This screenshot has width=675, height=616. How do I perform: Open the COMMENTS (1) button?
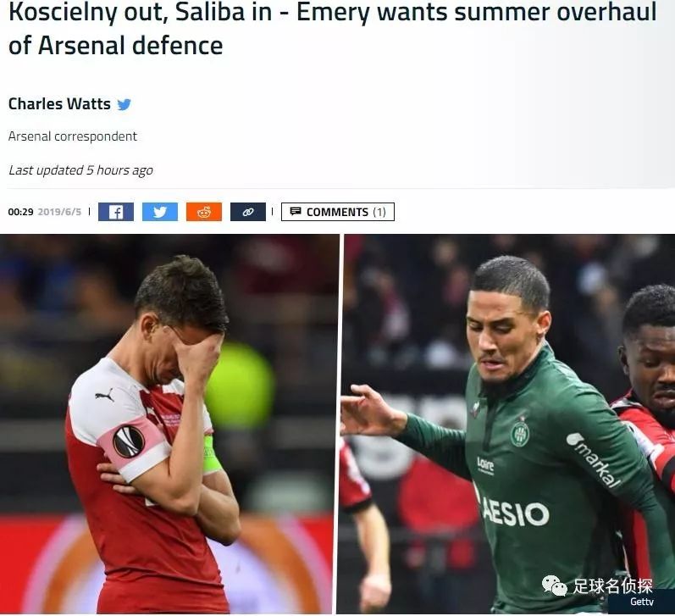tap(337, 212)
